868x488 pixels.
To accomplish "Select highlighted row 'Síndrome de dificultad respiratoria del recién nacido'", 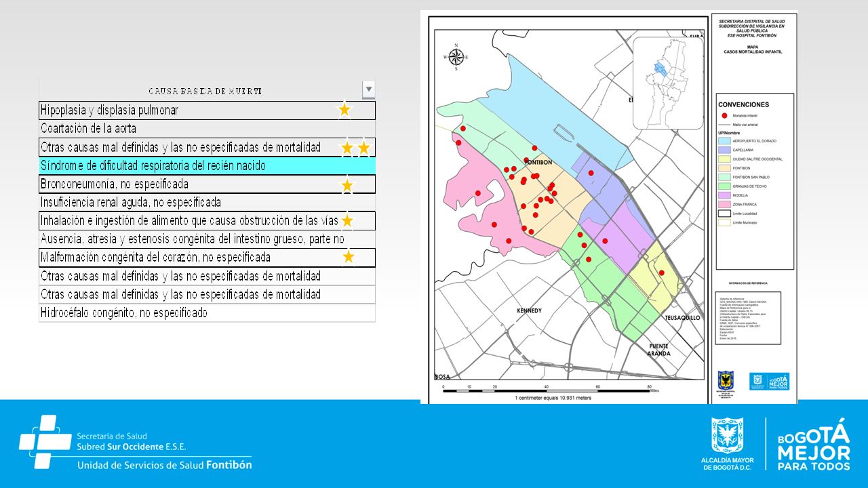I will coord(208,165).
